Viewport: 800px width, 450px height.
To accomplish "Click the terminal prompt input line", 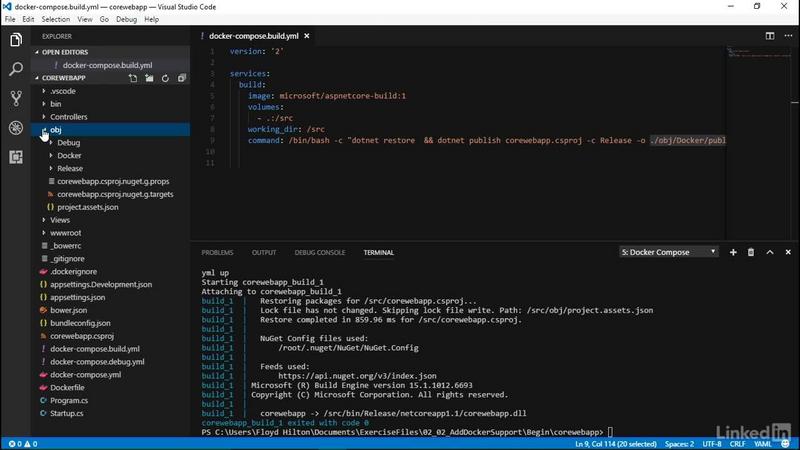I will coord(407,432).
